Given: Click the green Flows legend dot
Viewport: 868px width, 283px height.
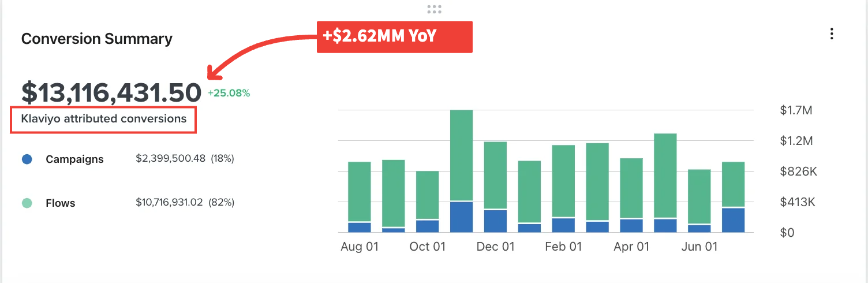Looking at the screenshot, I should coord(27,203).
